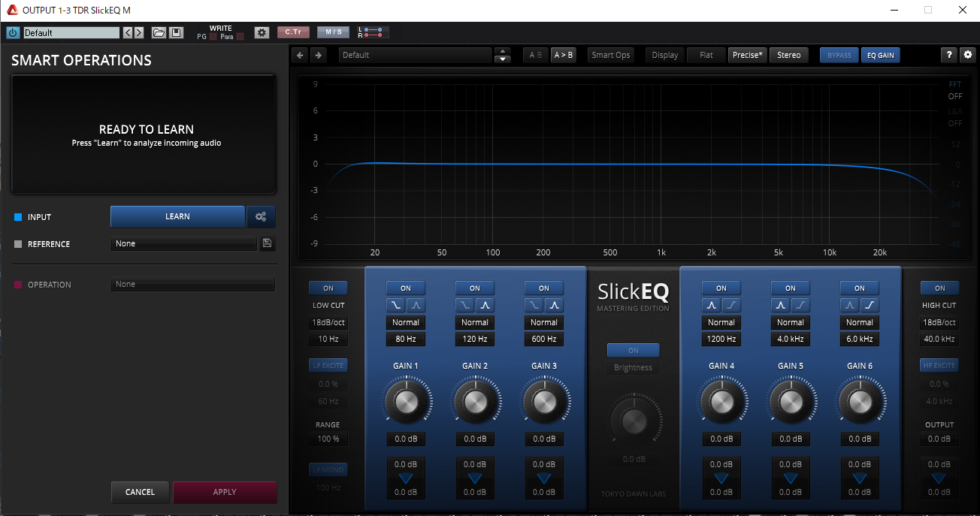Screen dimensions: 980x516
Task: Go to the next host preset
Action: 139,32
